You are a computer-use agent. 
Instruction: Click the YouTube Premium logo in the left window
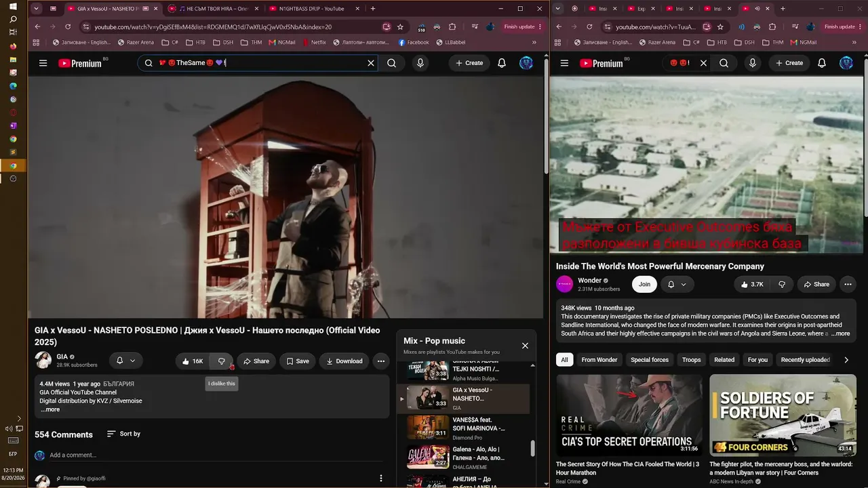coord(80,63)
